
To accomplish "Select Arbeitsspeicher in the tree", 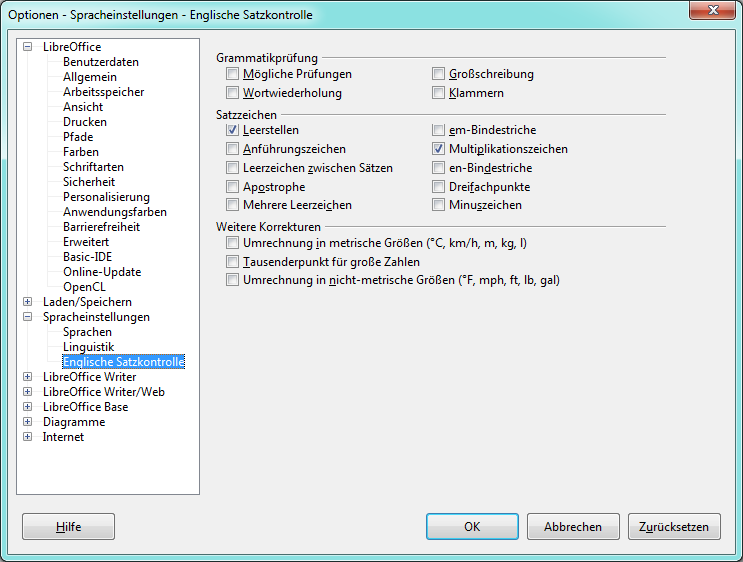I will click(103, 92).
